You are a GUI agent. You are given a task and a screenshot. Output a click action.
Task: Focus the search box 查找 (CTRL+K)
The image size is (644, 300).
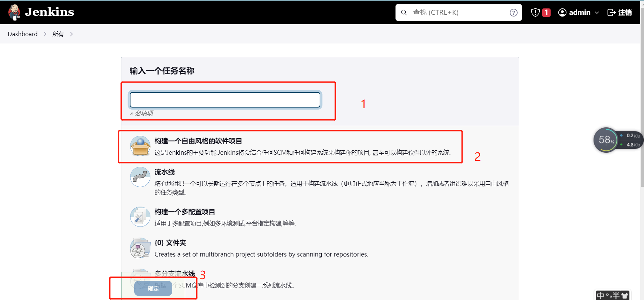tap(459, 12)
